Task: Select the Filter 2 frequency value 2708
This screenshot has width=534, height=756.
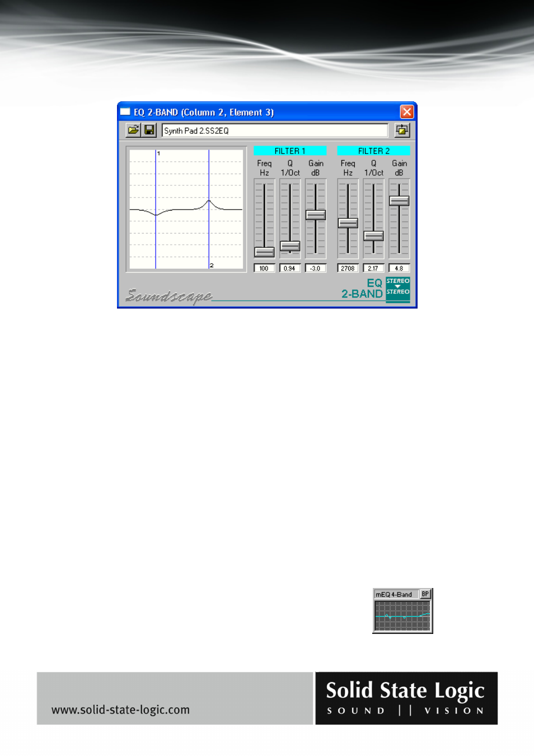Action: 348,268
